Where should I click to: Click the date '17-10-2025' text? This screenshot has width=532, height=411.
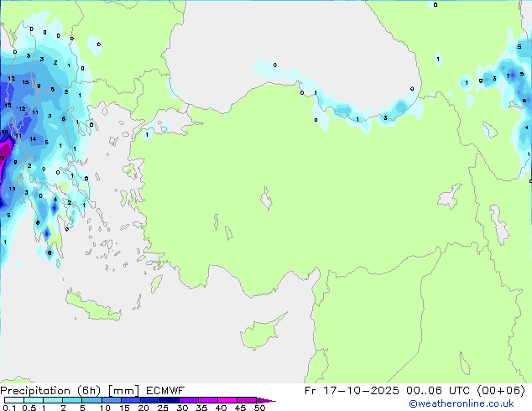361,391
